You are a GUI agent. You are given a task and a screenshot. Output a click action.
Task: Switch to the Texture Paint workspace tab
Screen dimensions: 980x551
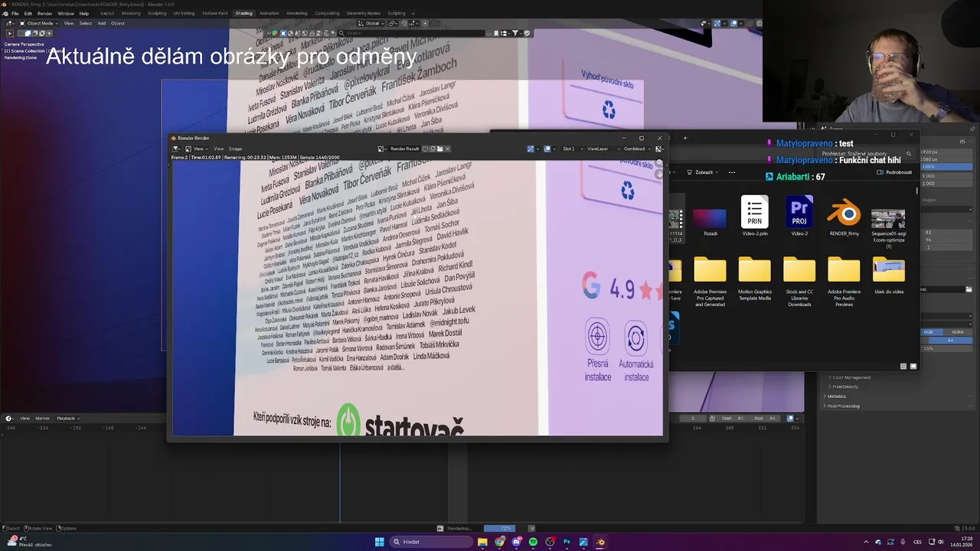click(x=215, y=13)
